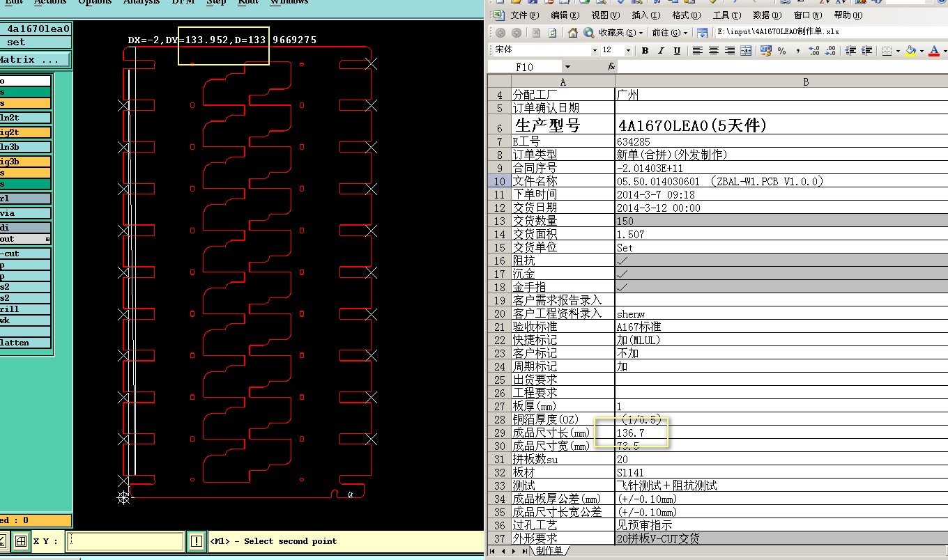Image resolution: width=948 pixels, height=560 pixels.
Task: Click Stop loading icon in web toolbar
Action: point(536,33)
